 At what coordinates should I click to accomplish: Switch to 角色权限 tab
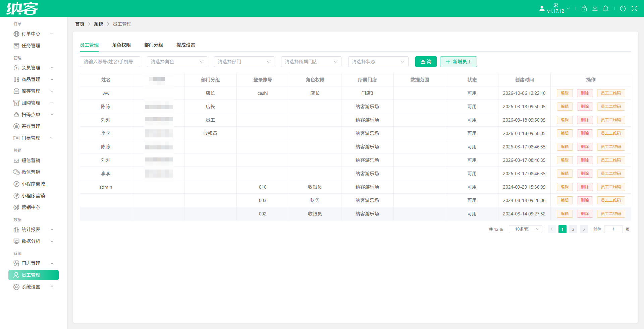121,45
